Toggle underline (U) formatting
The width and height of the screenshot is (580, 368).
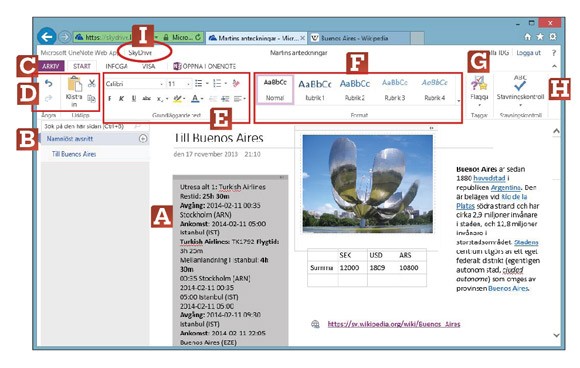point(134,99)
